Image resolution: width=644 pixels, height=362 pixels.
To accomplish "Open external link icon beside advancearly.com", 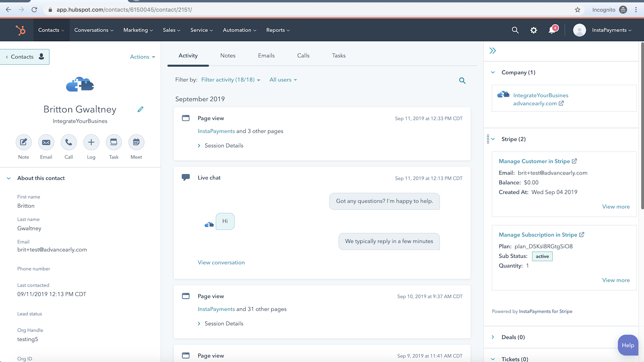I will pyautogui.click(x=561, y=103).
